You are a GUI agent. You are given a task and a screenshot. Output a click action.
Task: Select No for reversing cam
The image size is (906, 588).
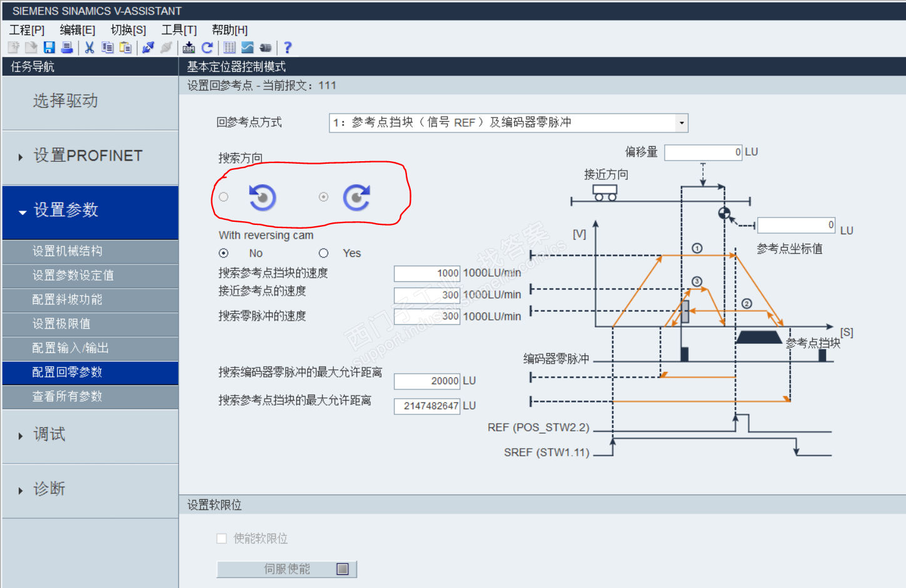pos(224,253)
